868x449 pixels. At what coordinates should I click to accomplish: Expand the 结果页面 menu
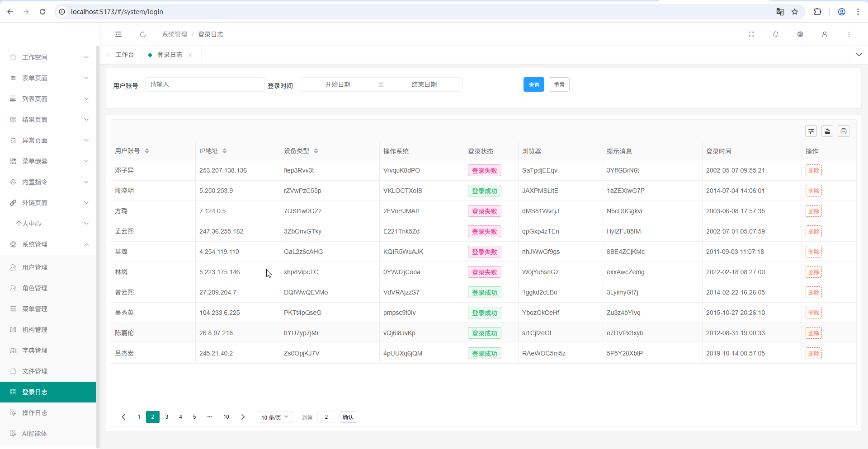48,120
